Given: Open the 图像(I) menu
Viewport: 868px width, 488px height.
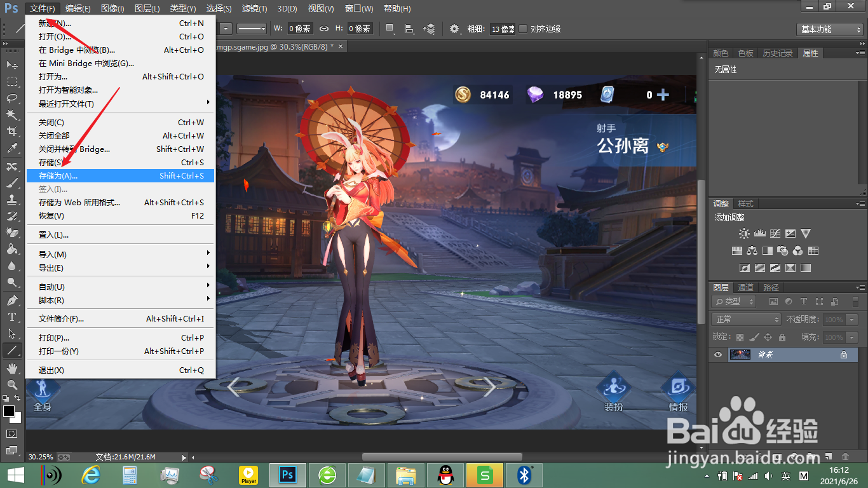Looking at the screenshot, I should tap(112, 8).
